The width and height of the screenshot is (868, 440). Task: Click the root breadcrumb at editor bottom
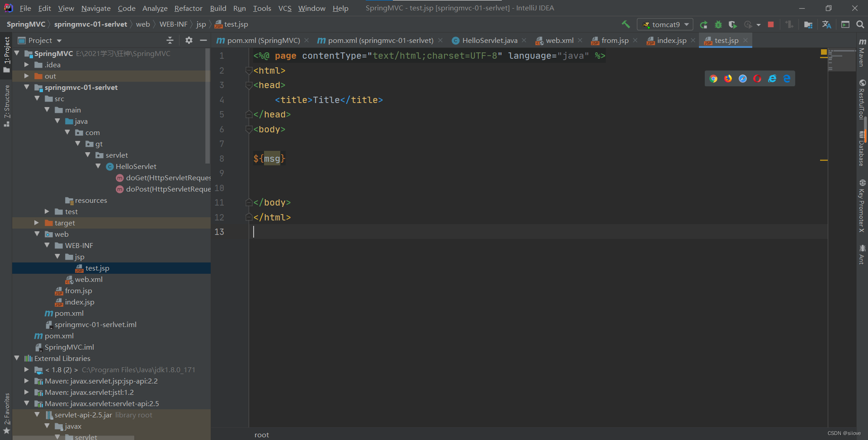pos(261,435)
